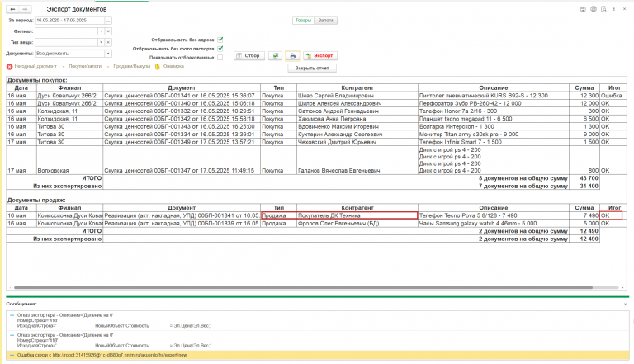Open the Документы dropdown list
The image size is (634, 364).
click(x=108, y=54)
